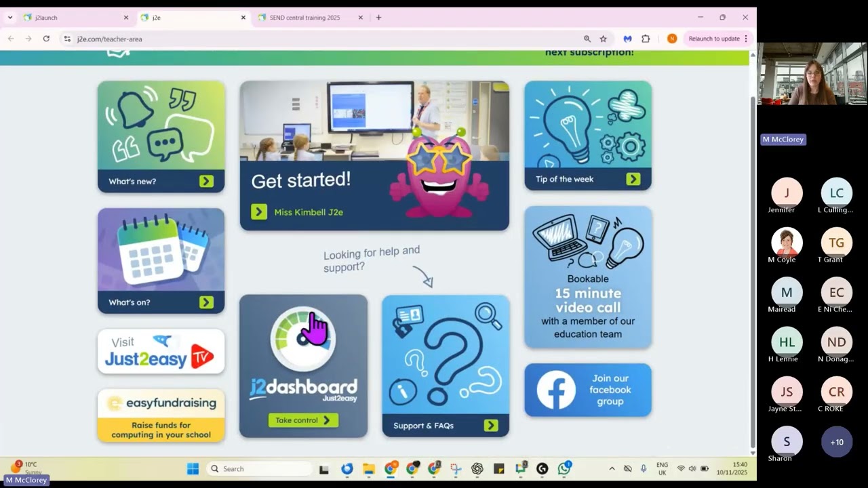
Task: Book the 15 minute video call tile
Action: [x=588, y=277]
